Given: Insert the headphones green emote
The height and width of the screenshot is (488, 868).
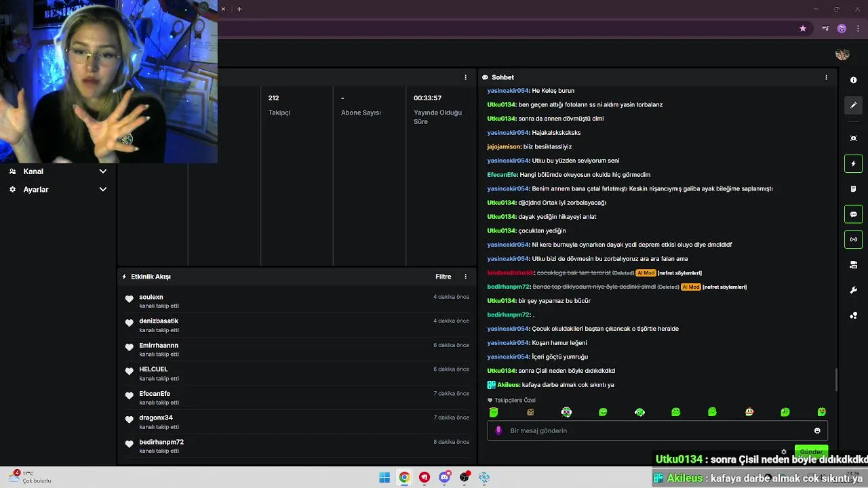Looking at the screenshot, I should click(639, 412).
